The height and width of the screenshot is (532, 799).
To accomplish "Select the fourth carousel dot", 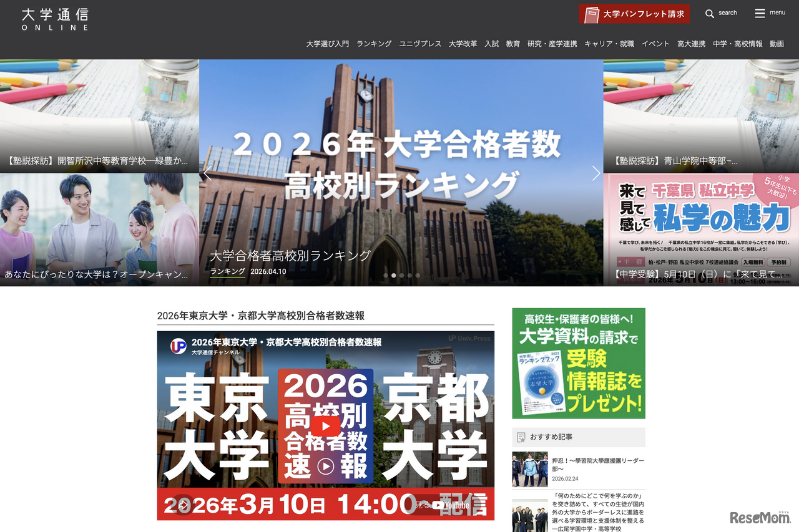I will [410, 275].
